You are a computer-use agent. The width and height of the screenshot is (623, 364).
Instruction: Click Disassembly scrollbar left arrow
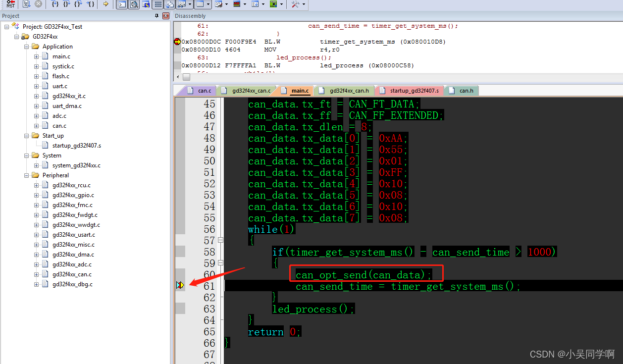(x=177, y=77)
